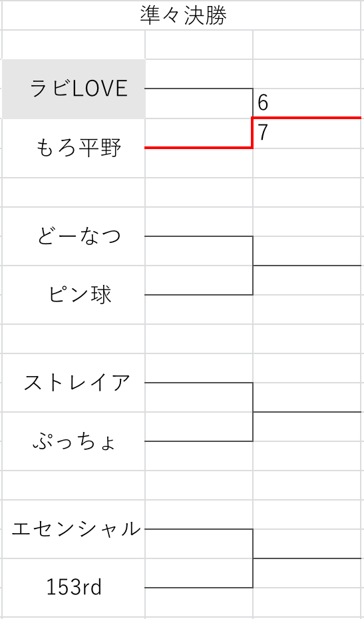Select the empty cell below ぷっちょ
This screenshot has width=364, height=619.
pos(74,485)
